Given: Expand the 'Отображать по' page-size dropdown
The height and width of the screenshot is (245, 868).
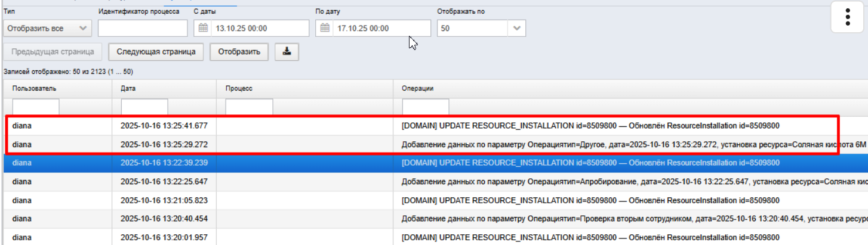Looking at the screenshot, I should pyautogui.click(x=516, y=28).
